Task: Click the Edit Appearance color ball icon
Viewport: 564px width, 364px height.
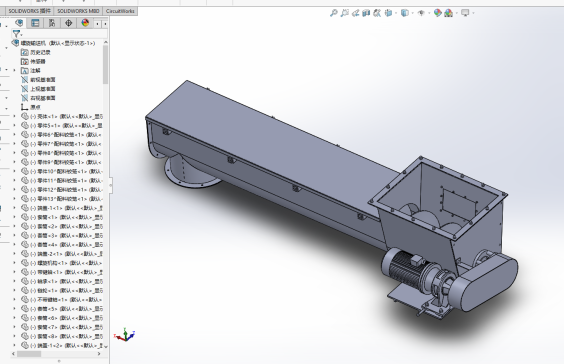Action: 437,13
